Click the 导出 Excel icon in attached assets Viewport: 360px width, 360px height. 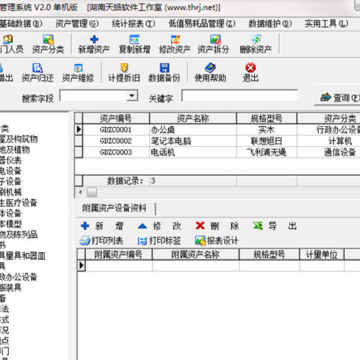pyautogui.click(x=258, y=226)
